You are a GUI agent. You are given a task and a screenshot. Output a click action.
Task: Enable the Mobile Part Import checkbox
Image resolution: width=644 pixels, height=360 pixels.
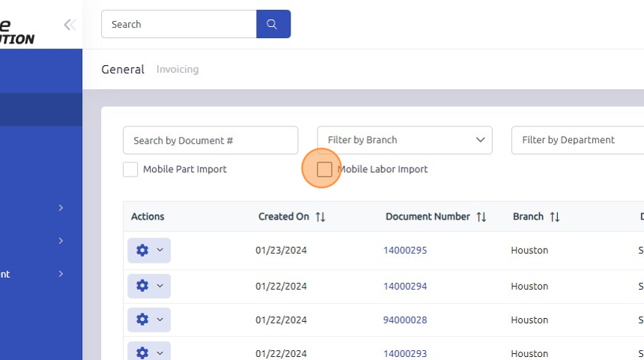coord(130,169)
